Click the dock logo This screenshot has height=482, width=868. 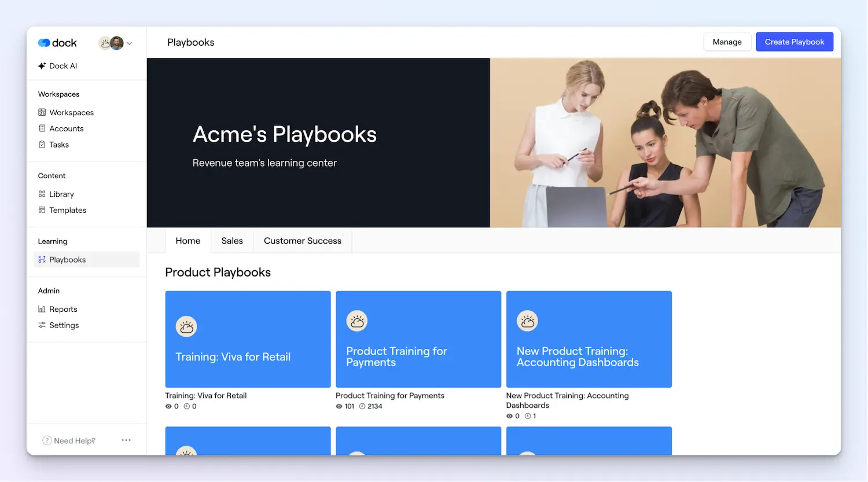coord(57,43)
